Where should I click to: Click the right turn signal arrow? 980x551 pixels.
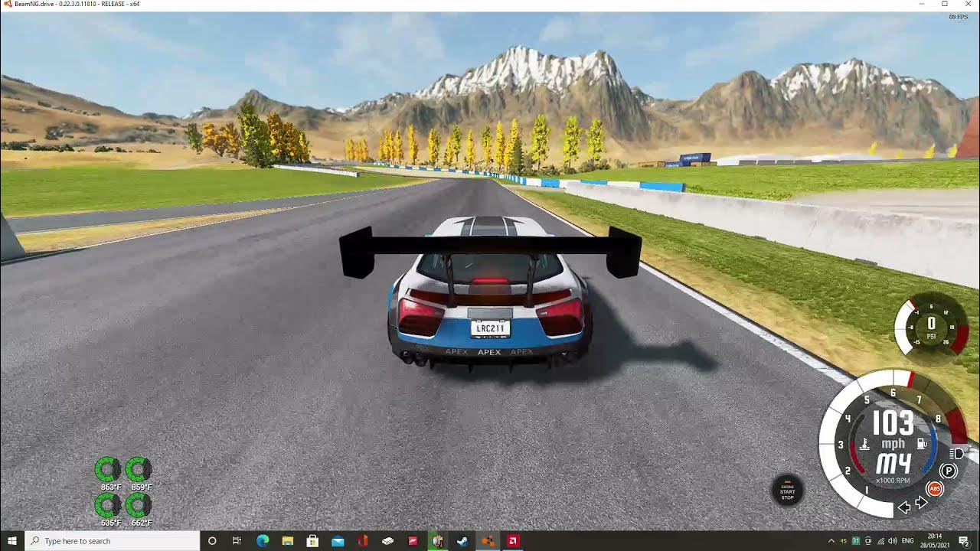point(922,503)
